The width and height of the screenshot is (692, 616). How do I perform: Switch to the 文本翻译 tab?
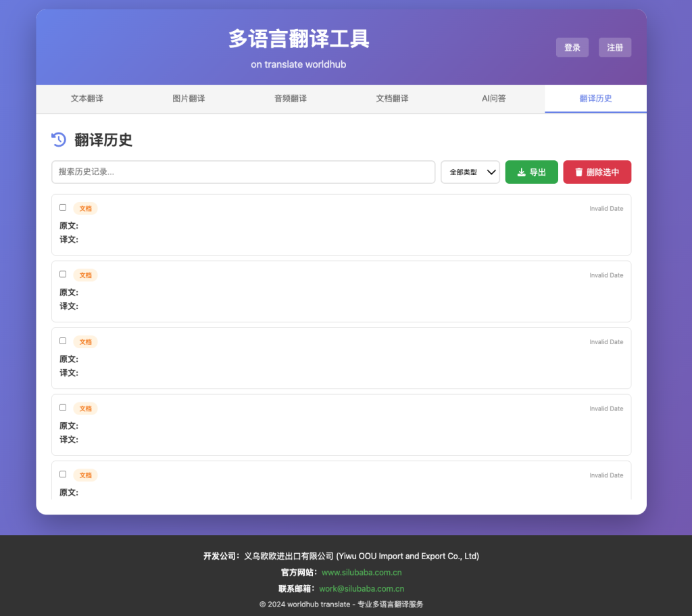[x=87, y=99]
